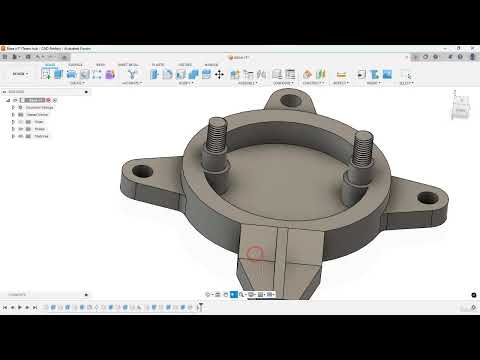
Task: Open timeline settings gear
Action: point(473,307)
